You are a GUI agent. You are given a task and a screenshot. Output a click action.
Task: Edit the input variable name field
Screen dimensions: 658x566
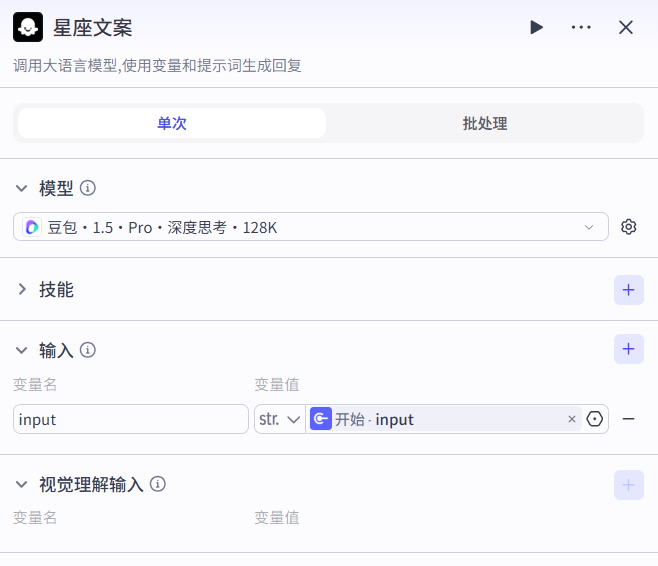click(x=130, y=419)
